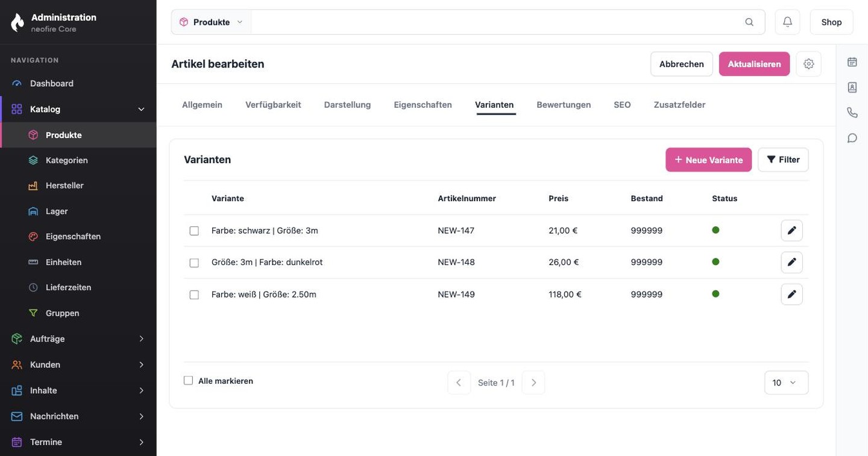Open the settings gear icon
Screen dimensions: 868x456
[x=809, y=64]
